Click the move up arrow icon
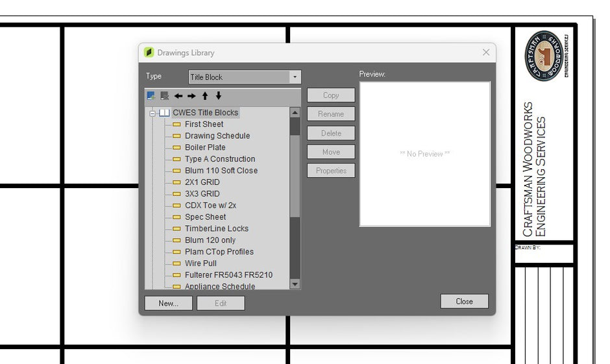This screenshot has width=610, height=364. [205, 96]
